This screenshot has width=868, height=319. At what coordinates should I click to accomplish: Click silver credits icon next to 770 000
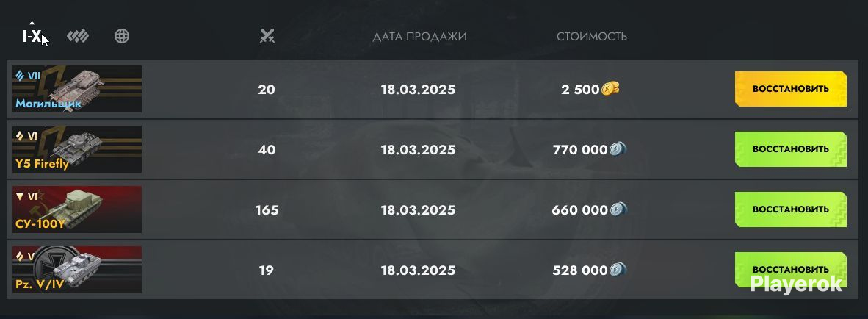618,149
